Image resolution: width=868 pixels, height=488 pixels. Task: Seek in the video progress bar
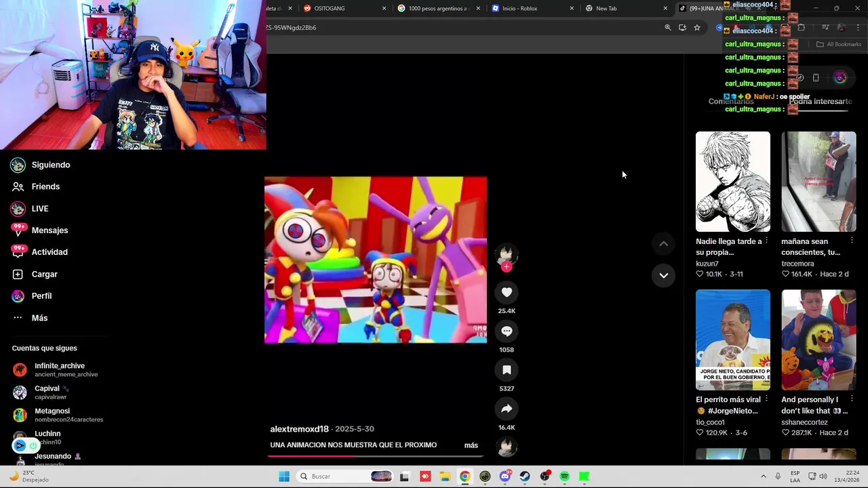pos(376,455)
